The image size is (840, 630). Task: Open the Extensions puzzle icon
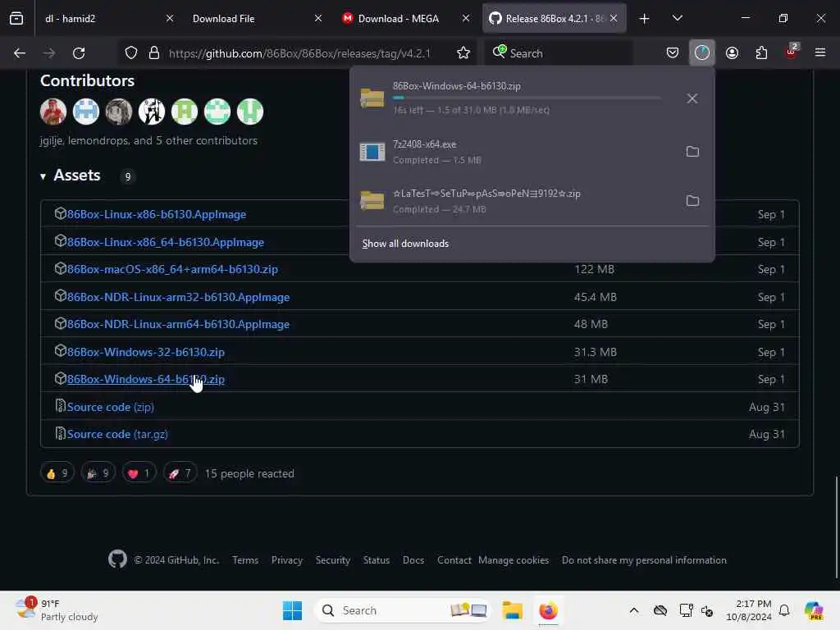(x=761, y=53)
